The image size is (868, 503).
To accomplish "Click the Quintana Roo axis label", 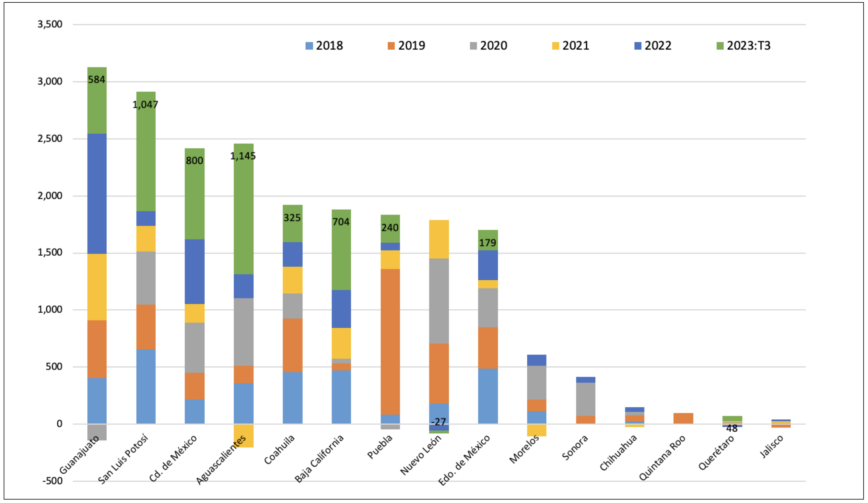I will [x=662, y=458].
